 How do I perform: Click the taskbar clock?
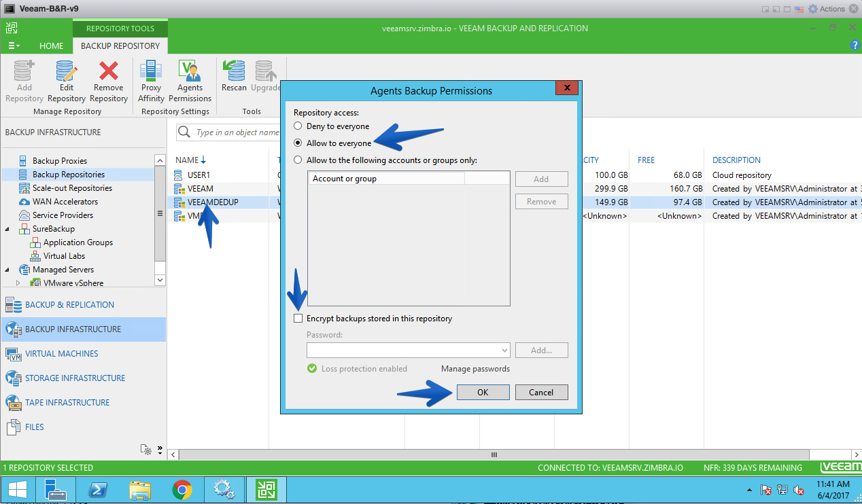click(x=833, y=489)
